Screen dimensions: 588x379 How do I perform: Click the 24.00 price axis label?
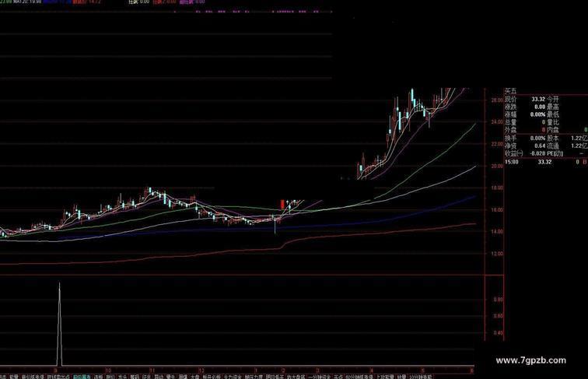click(x=497, y=122)
